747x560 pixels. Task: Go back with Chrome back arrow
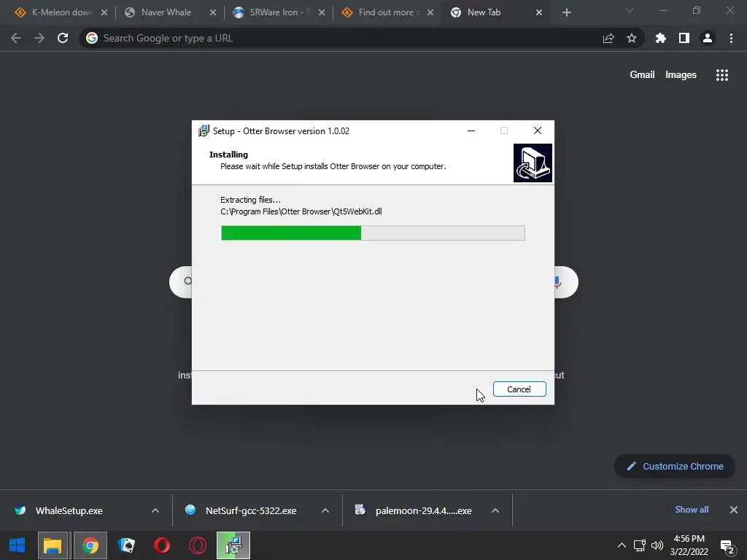[x=16, y=38]
